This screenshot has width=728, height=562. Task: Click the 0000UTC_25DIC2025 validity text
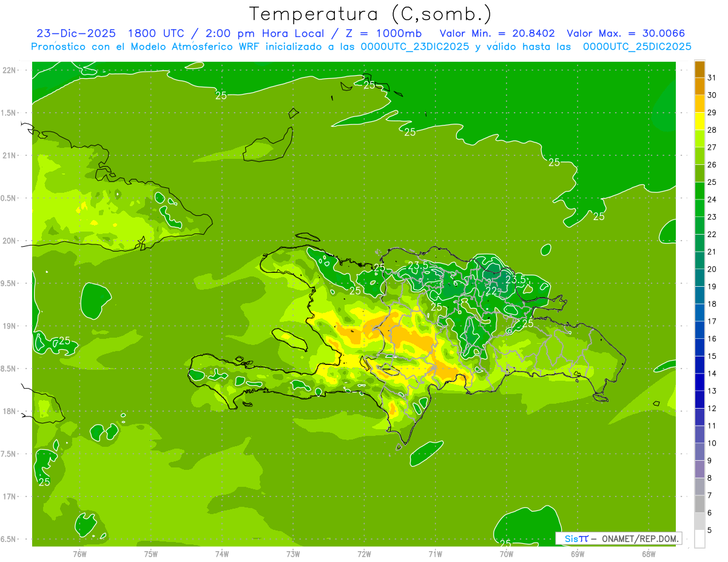point(637,47)
